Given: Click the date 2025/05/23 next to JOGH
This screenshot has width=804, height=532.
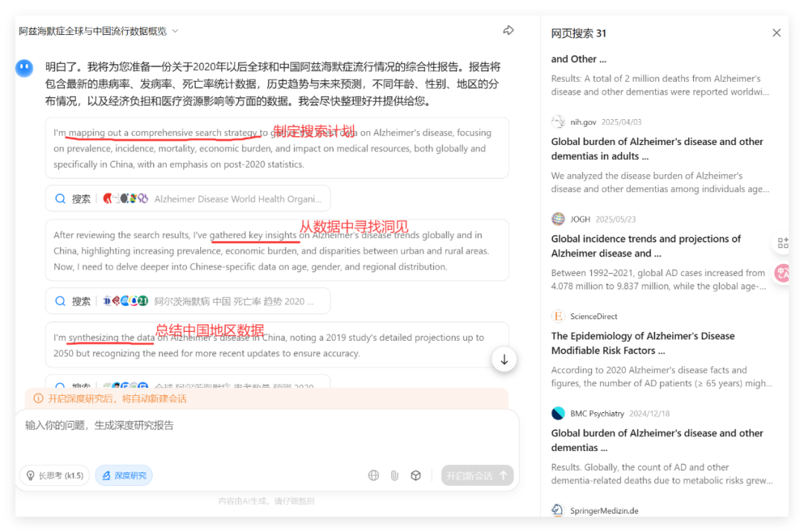Looking at the screenshot, I should click(x=616, y=219).
